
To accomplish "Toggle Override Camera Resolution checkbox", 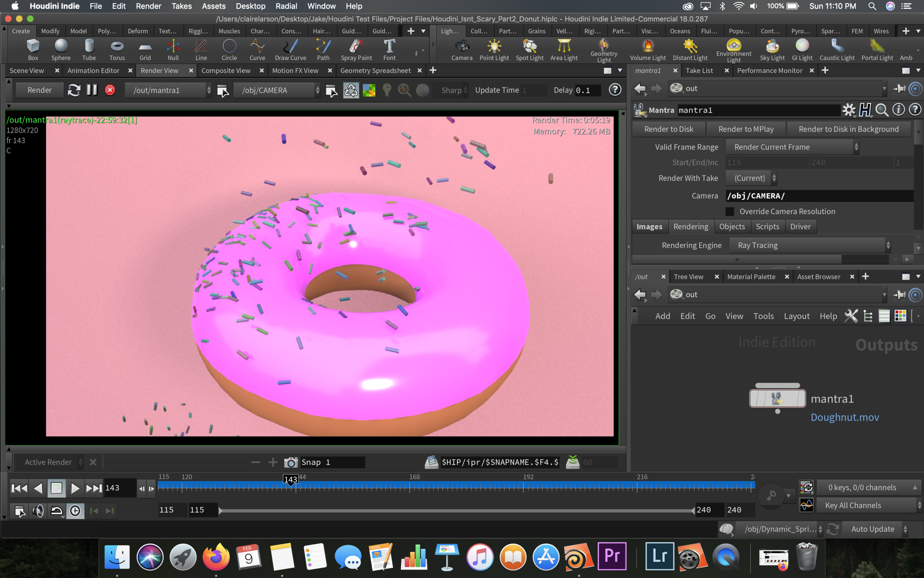I will 730,212.
